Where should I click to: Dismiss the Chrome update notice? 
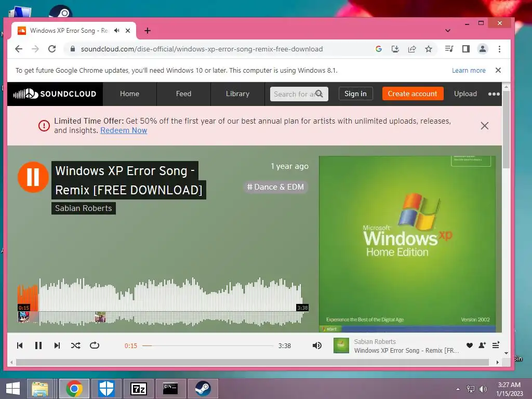[x=498, y=70]
